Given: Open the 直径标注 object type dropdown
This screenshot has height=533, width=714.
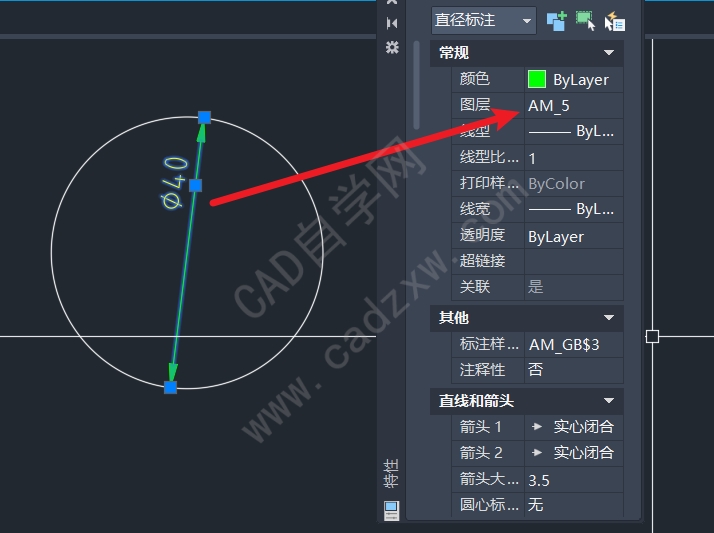Looking at the screenshot, I should click(x=484, y=20).
